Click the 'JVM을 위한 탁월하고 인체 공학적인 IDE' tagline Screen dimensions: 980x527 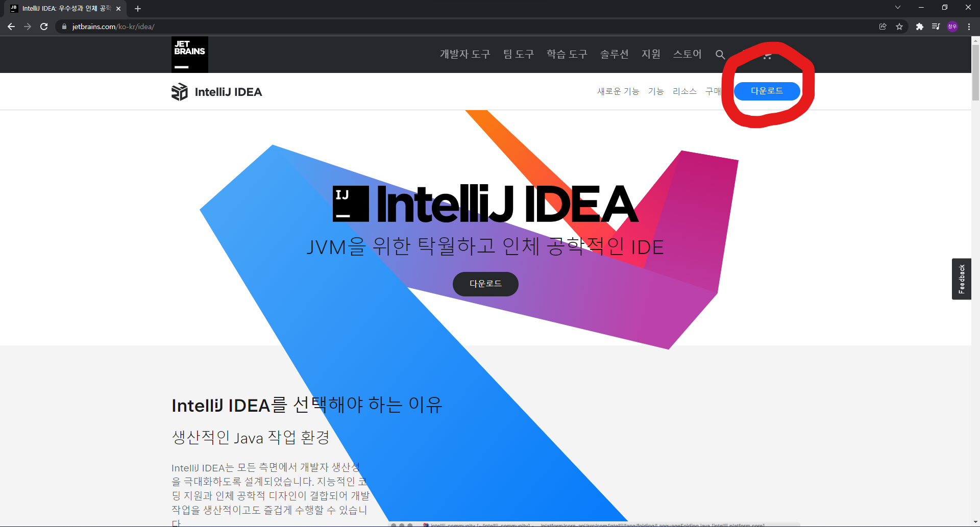(x=485, y=247)
